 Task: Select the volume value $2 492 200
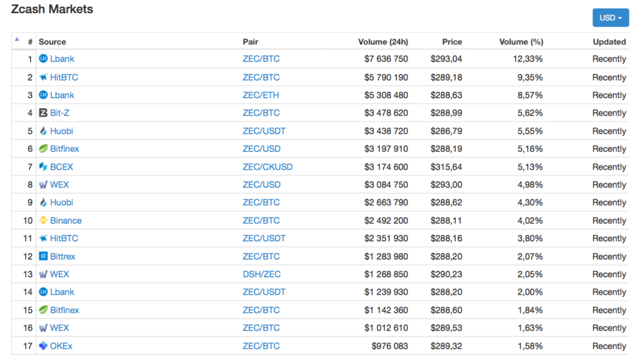point(386,221)
